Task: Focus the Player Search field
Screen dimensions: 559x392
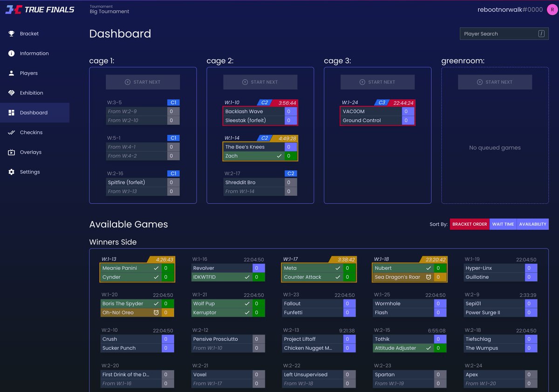Action: coord(504,34)
